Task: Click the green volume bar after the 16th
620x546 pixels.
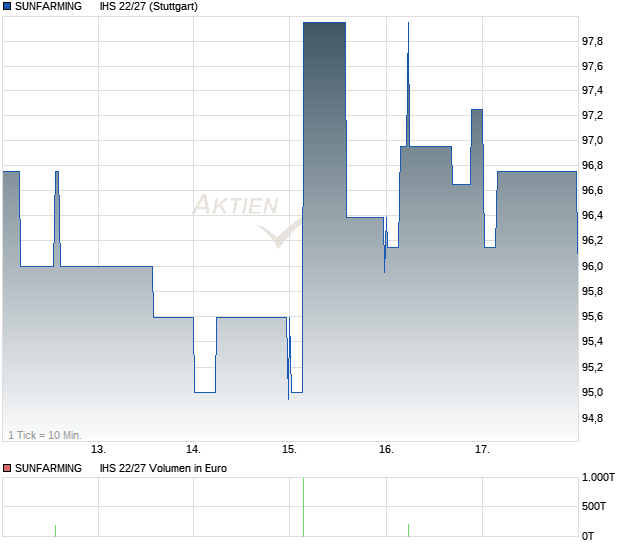Action: 408,531
